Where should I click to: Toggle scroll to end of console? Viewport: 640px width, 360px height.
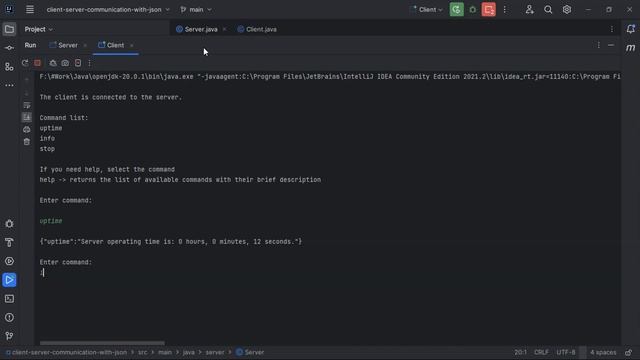[27, 118]
